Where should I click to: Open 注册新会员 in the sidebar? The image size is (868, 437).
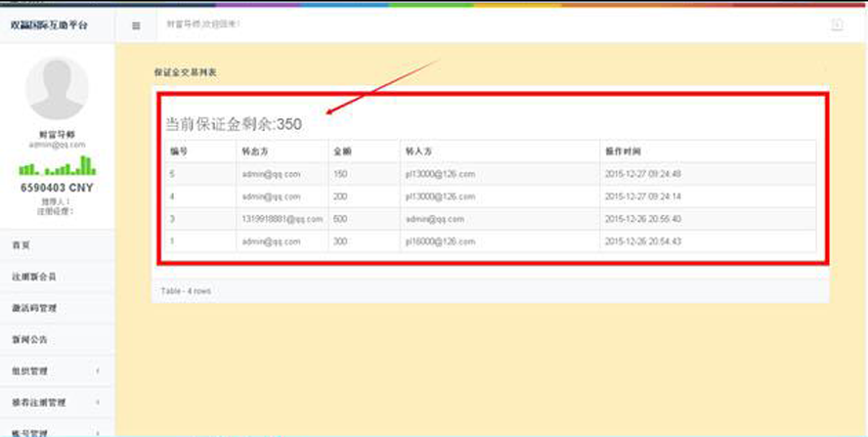point(58,277)
